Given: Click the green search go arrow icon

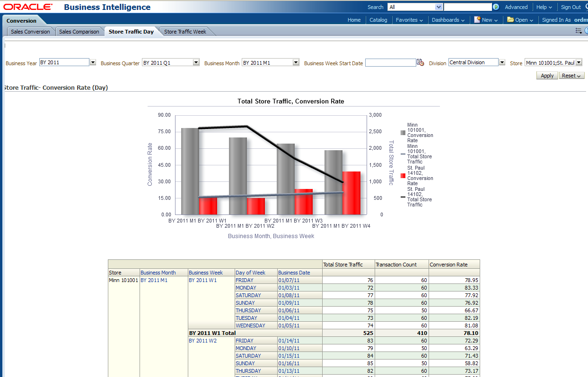Looking at the screenshot, I should [496, 7].
